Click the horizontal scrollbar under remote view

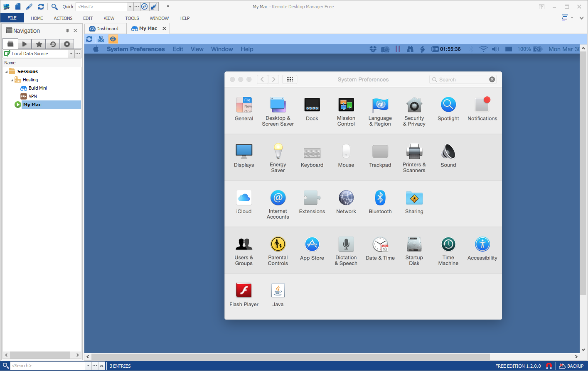coord(291,356)
